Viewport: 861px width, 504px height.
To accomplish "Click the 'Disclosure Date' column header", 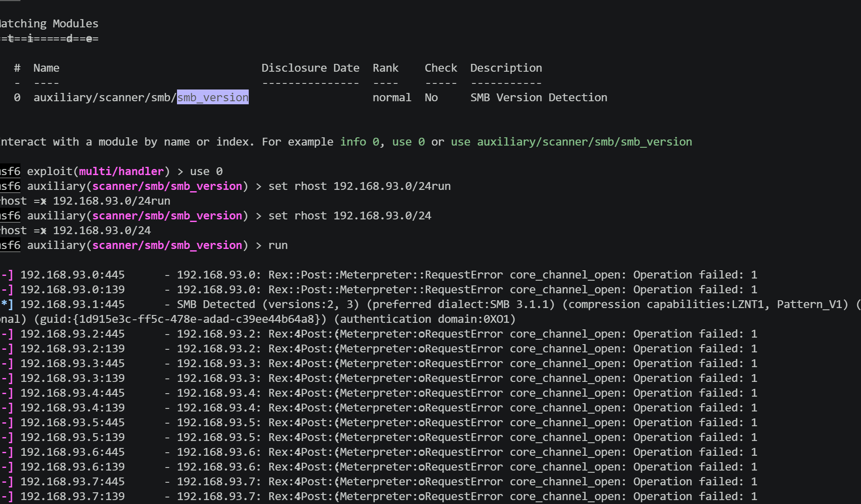I will point(310,68).
